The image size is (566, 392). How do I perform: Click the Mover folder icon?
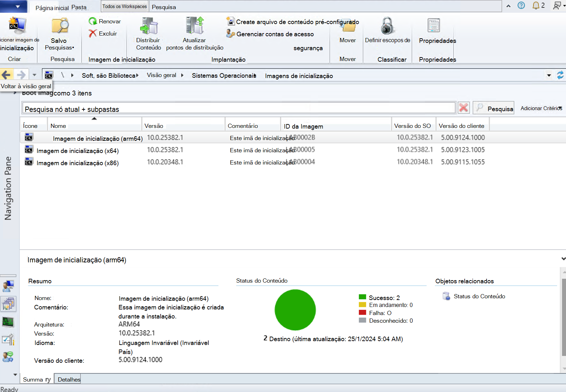coord(348,26)
